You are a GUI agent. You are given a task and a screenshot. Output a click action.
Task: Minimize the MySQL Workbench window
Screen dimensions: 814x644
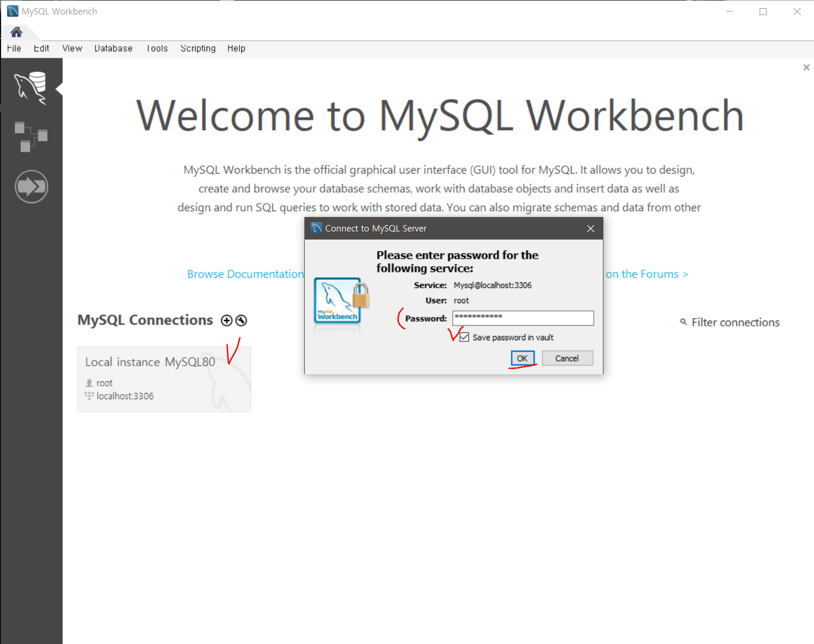[x=730, y=11]
